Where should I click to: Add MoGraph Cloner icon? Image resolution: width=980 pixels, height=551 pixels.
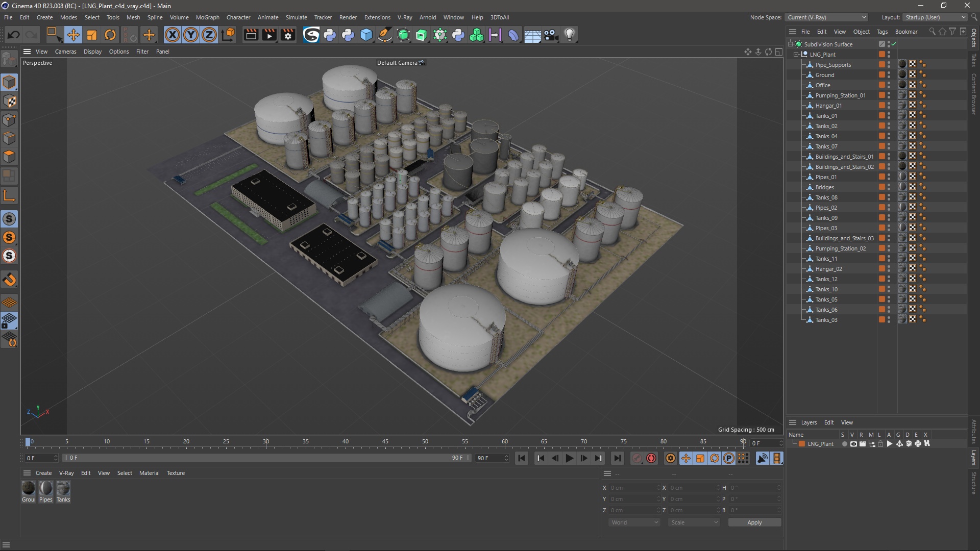coord(477,35)
